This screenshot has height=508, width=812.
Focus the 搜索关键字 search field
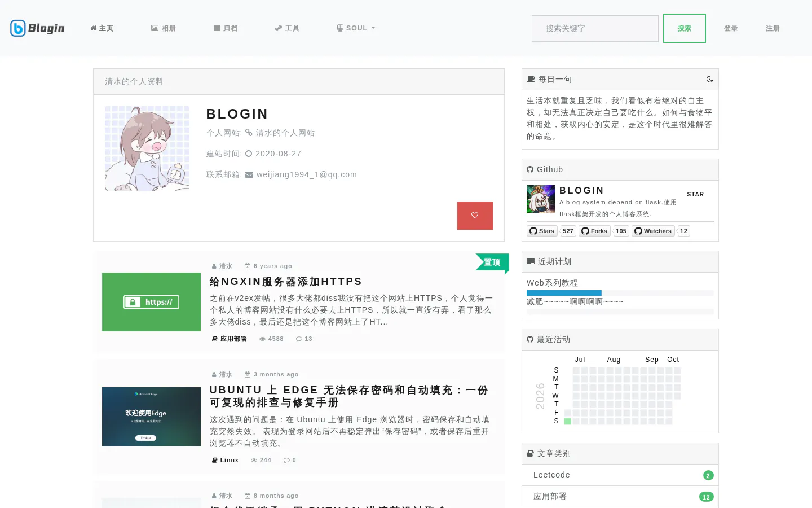click(x=595, y=28)
